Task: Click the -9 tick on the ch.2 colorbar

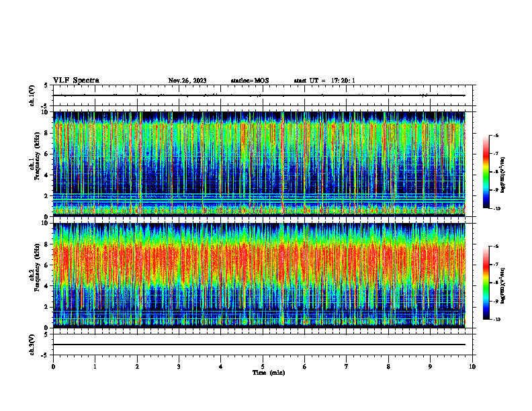Action: tap(496, 301)
